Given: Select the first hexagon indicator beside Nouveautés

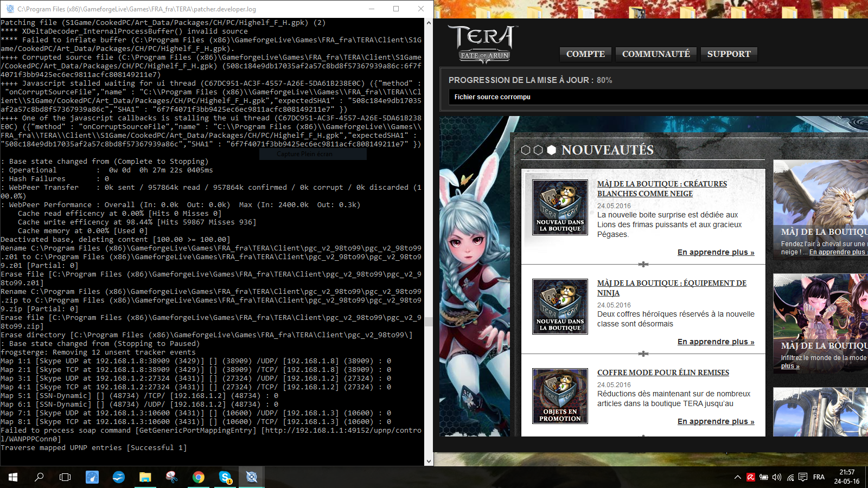Looking at the screenshot, I should pyautogui.click(x=525, y=150).
